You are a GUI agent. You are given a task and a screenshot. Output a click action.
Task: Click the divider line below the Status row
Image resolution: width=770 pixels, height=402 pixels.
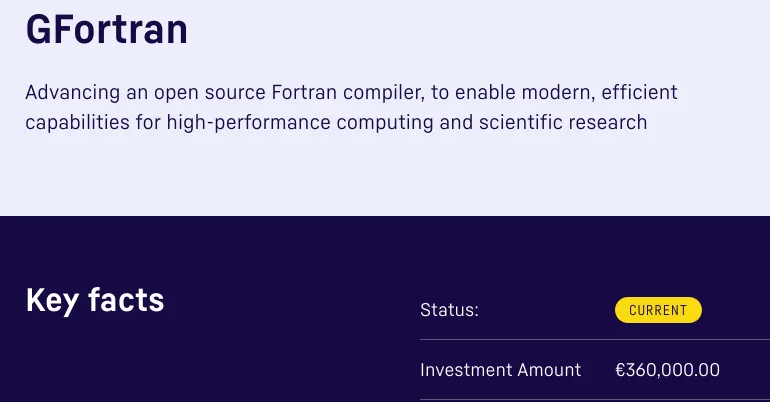[x=595, y=340]
